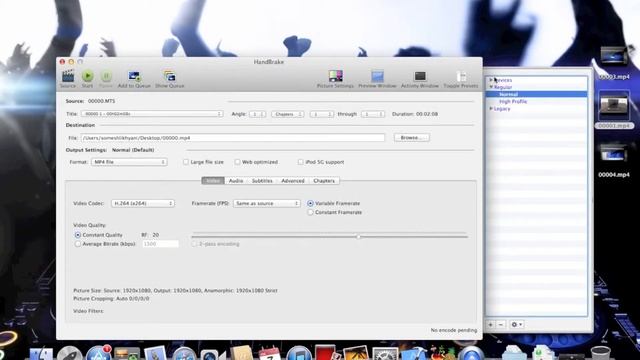Expand Legacy preset group

(x=491, y=109)
